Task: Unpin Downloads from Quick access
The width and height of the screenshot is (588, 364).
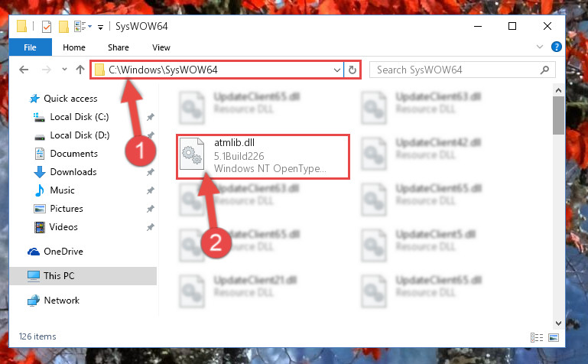Action: tap(151, 172)
